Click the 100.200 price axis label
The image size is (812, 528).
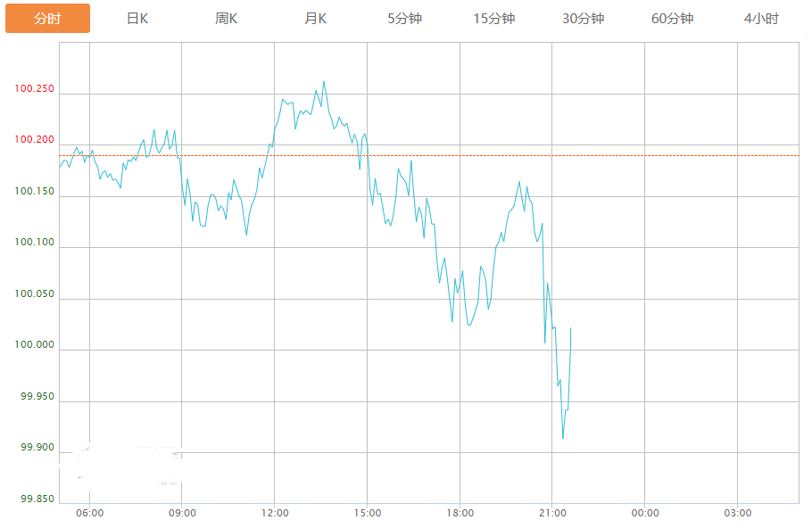click(x=35, y=141)
